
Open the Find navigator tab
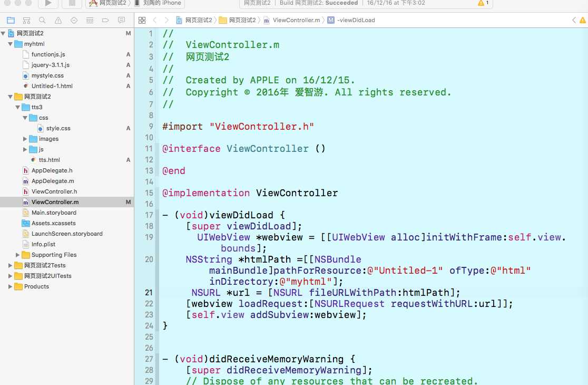pos(42,20)
